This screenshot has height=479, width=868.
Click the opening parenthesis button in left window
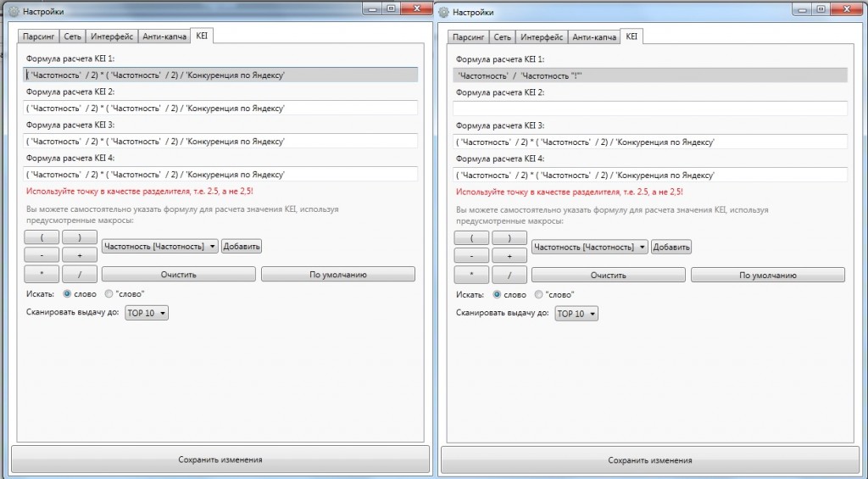click(42, 237)
